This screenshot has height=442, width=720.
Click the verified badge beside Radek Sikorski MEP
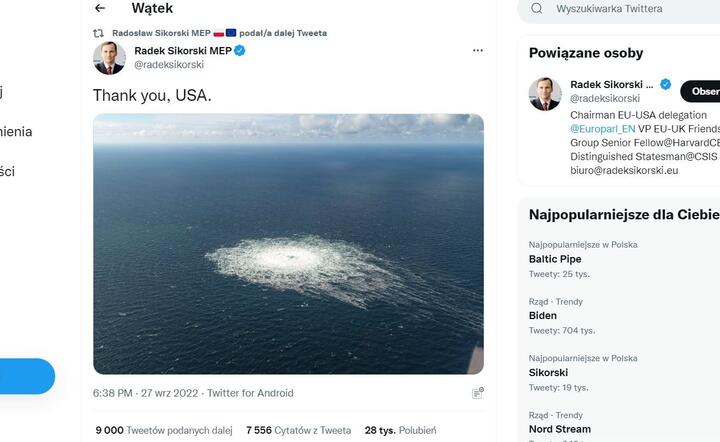click(x=240, y=50)
